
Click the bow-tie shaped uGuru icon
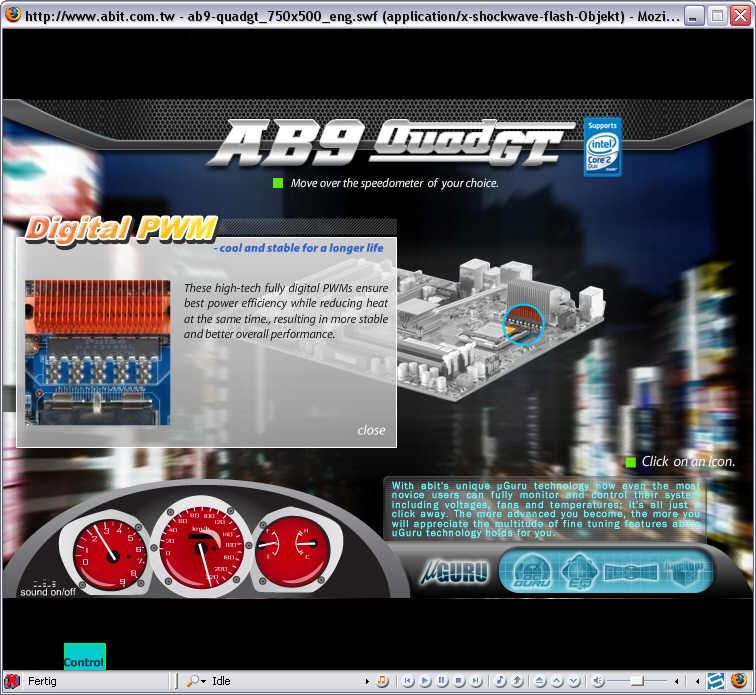(631, 572)
